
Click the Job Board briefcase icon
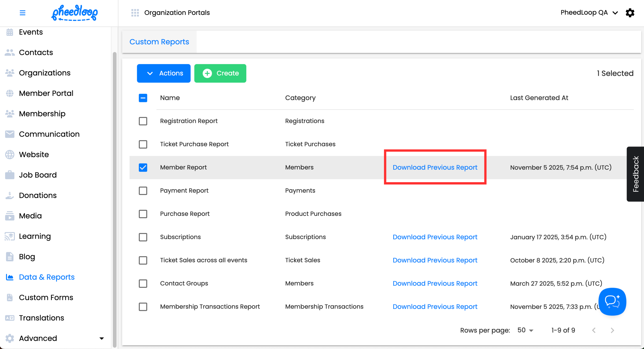[10, 175]
